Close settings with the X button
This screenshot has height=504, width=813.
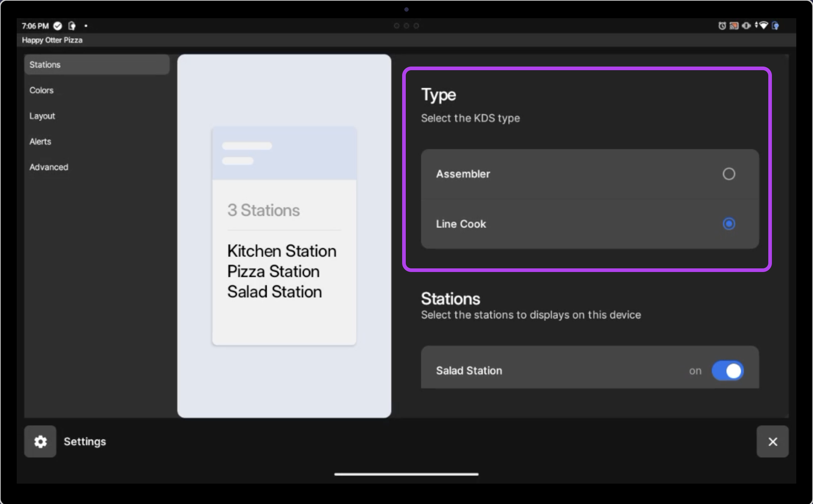[773, 441]
